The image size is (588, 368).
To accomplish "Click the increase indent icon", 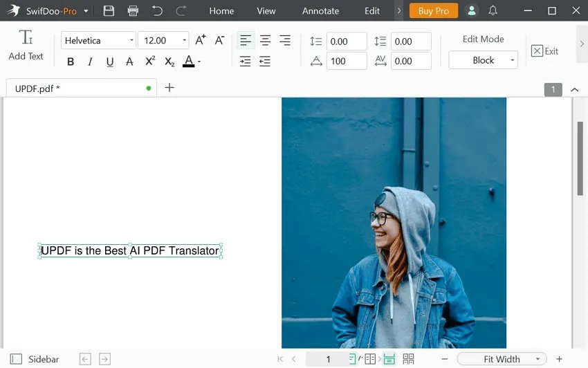I will pyautogui.click(x=245, y=62).
